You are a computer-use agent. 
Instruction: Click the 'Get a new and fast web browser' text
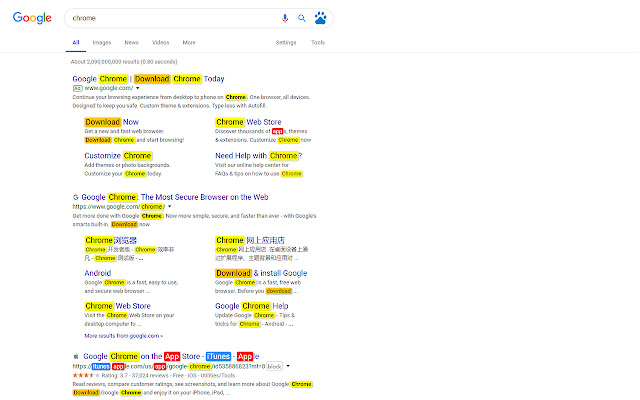(124, 131)
